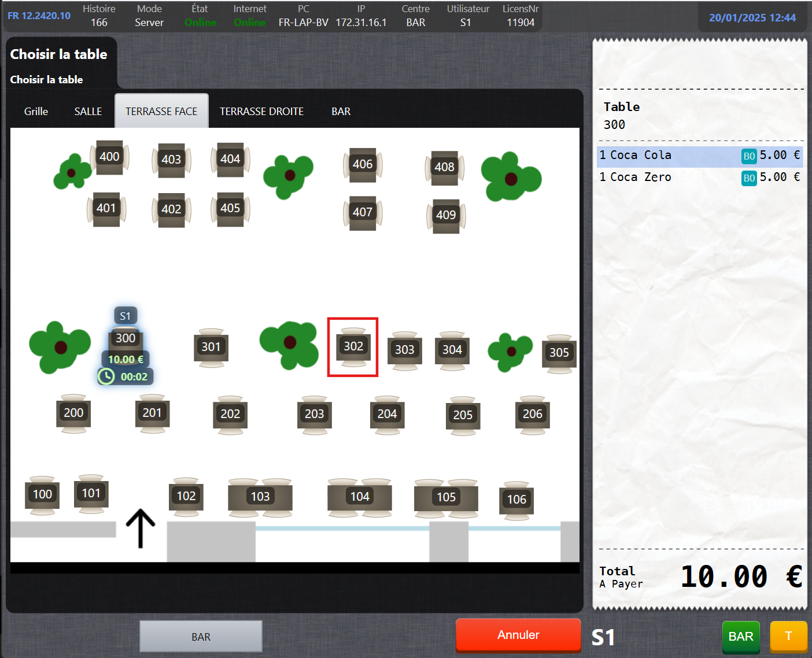The height and width of the screenshot is (658, 812).
Task: Select table 409
Action: tap(446, 215)
